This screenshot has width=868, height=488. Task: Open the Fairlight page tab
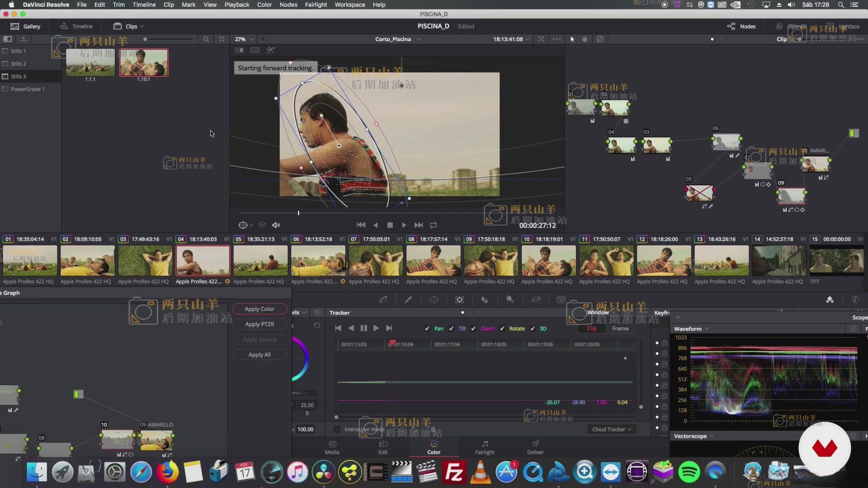click(x=484, y=447)
